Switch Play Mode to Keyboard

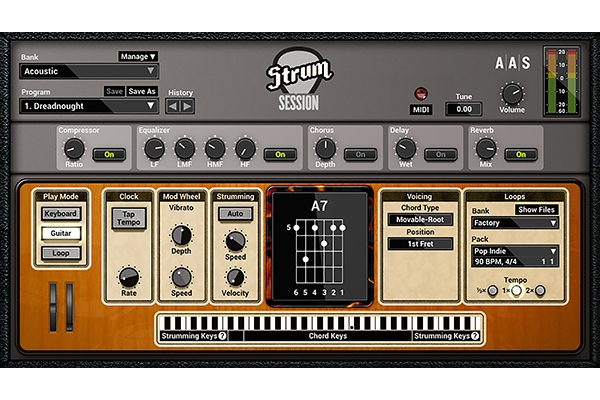pyautogui.click(x=60, y=214)
